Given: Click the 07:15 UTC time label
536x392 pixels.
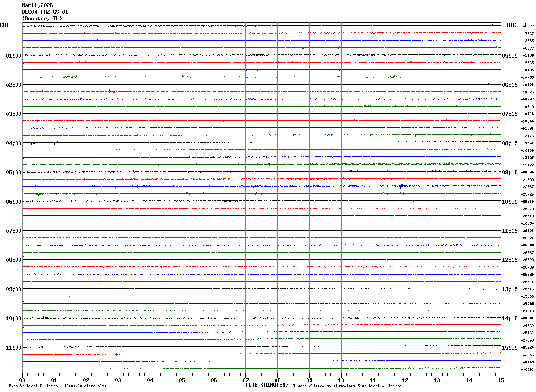Looking at the screenshot, I should [510, 114].
